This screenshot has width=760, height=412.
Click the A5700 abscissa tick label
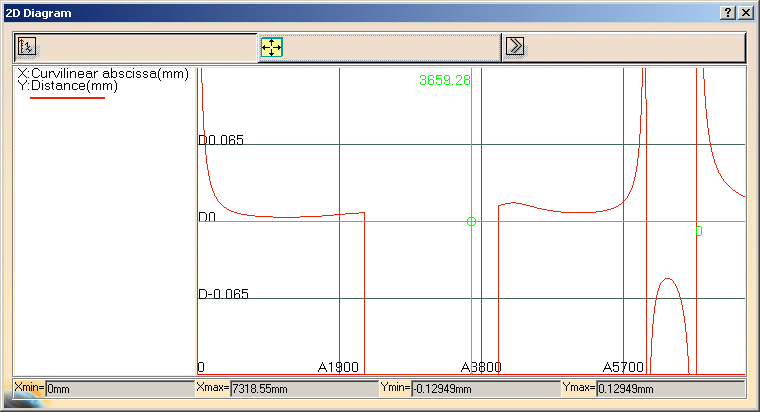(x=622, y=367)
